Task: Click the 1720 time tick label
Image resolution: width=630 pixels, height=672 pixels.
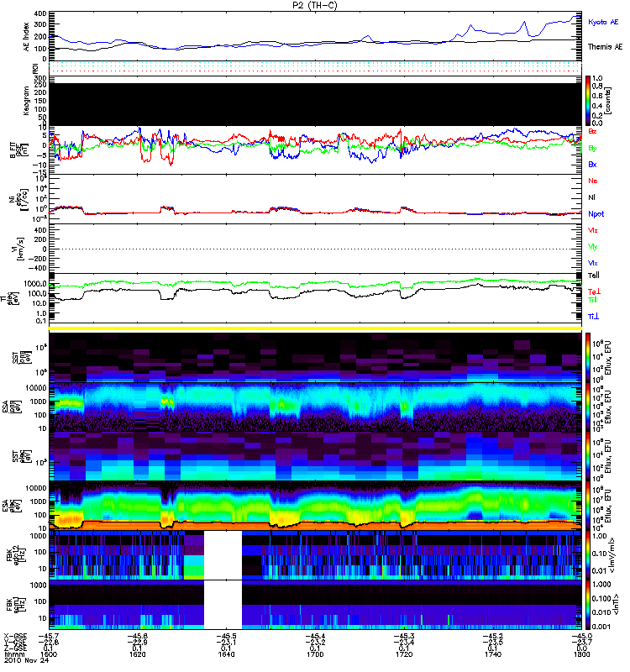Action: point(404,654)
